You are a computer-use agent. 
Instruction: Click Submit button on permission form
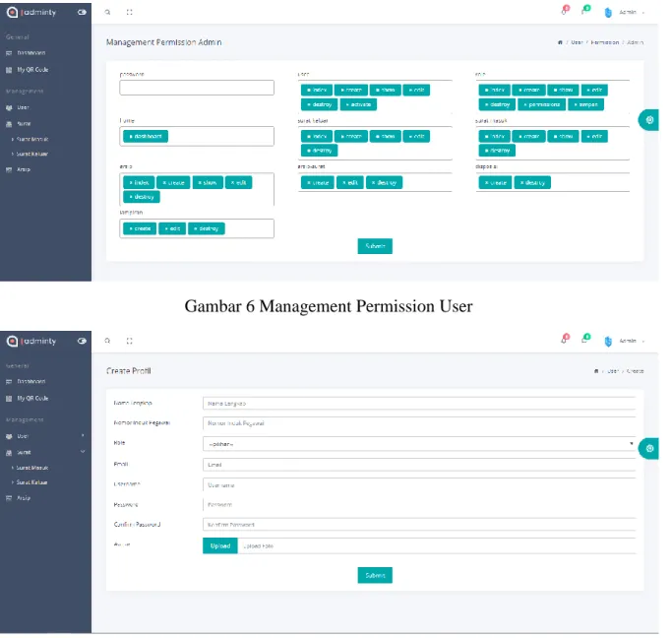[375, 246]
